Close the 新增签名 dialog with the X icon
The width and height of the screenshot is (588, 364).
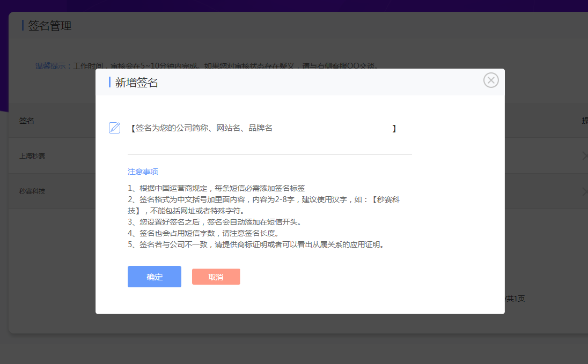(491, 80)
